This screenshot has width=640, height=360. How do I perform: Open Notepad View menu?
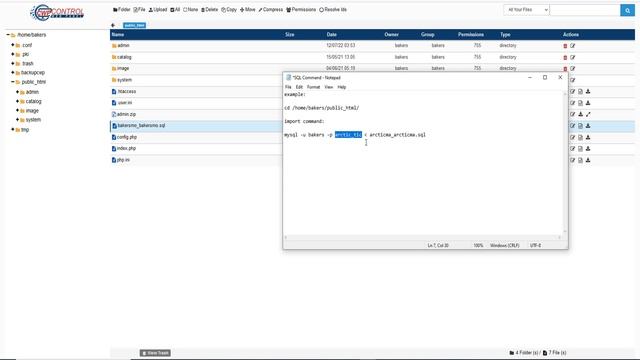[x=329, y=87]
